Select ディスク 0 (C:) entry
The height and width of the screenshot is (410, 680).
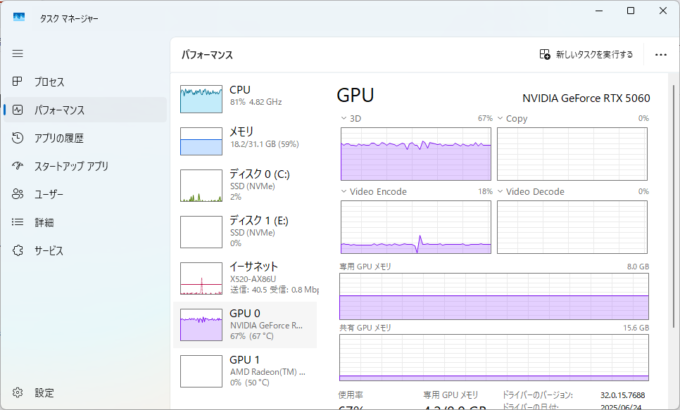[x=245, y=185]
